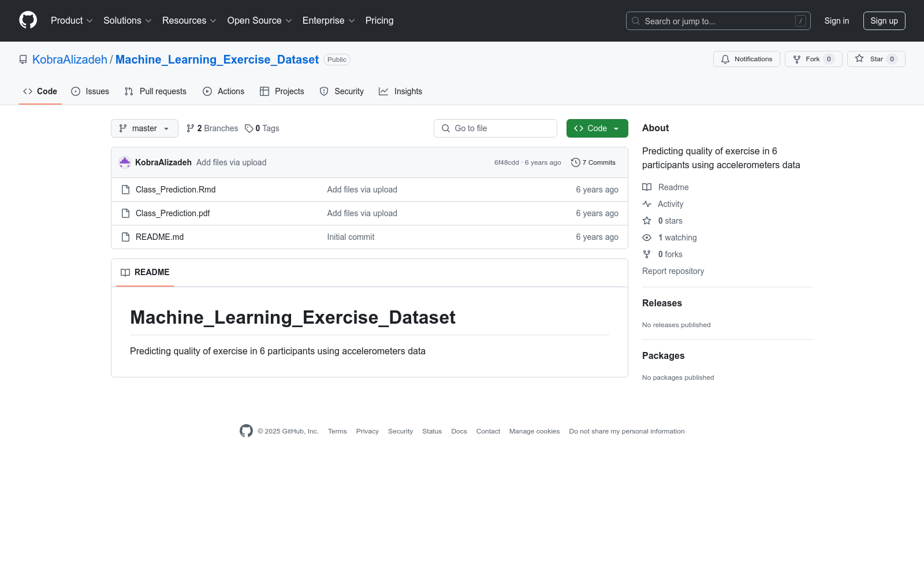Image resolution: width=924 pixels, height=578 pixels.
Task: Open commit message for Class_Prediction.Rmd row
Action: point(362,190)
